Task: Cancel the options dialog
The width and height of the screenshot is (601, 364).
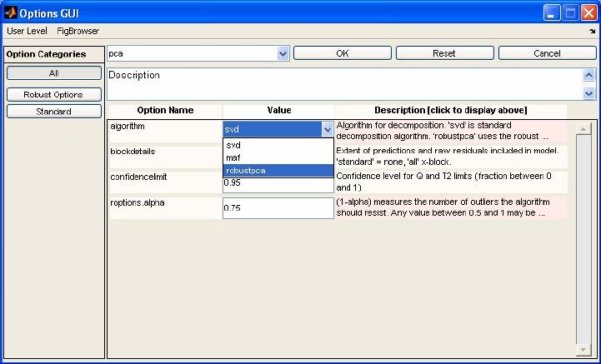Action: pyautogui.click(x=547, y=53)
